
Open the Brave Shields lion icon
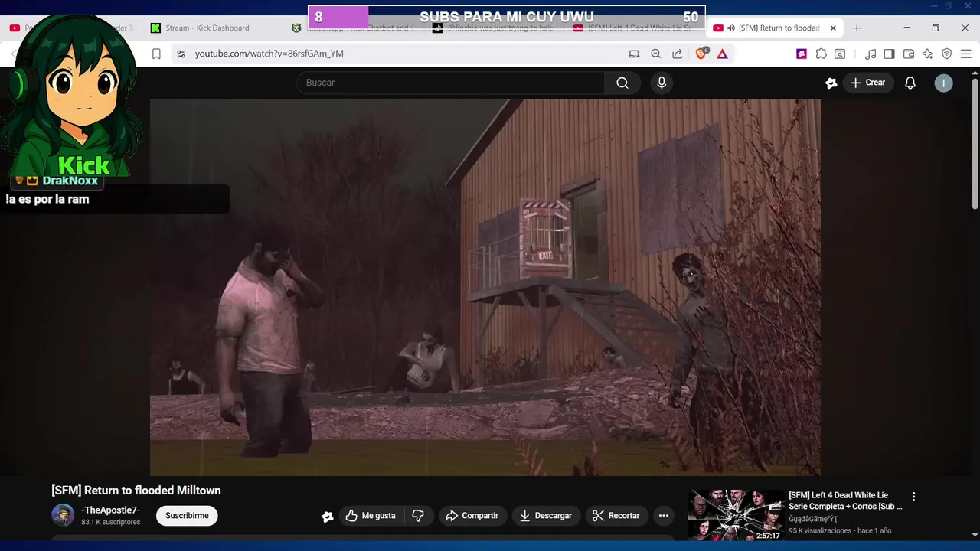(x=701, y=54)
